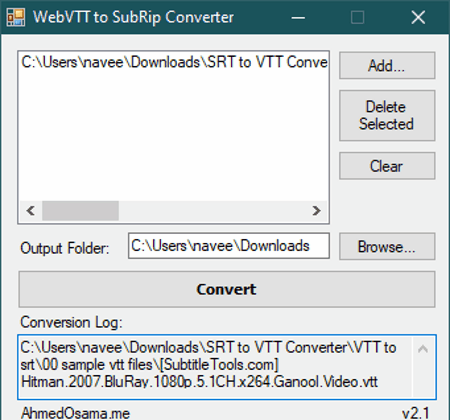Clear the file list with the Clear button
The width and height of the screenshot is (450, 420).
point(387,166)
